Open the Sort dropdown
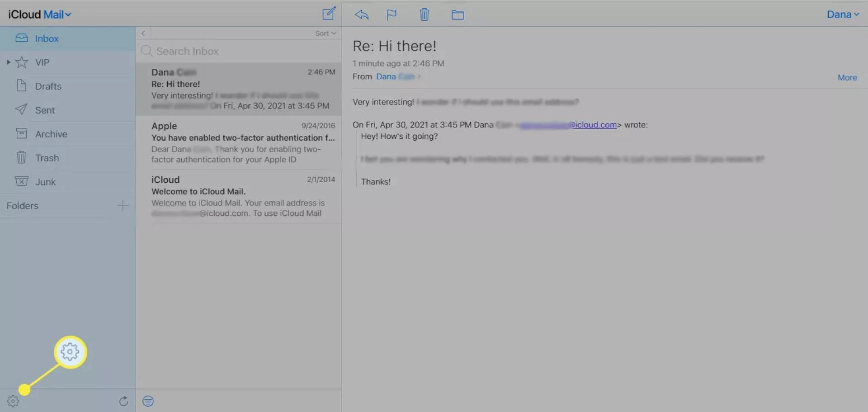Image resolution: width=868 pixels, height=412 pixels. (325, 33)
